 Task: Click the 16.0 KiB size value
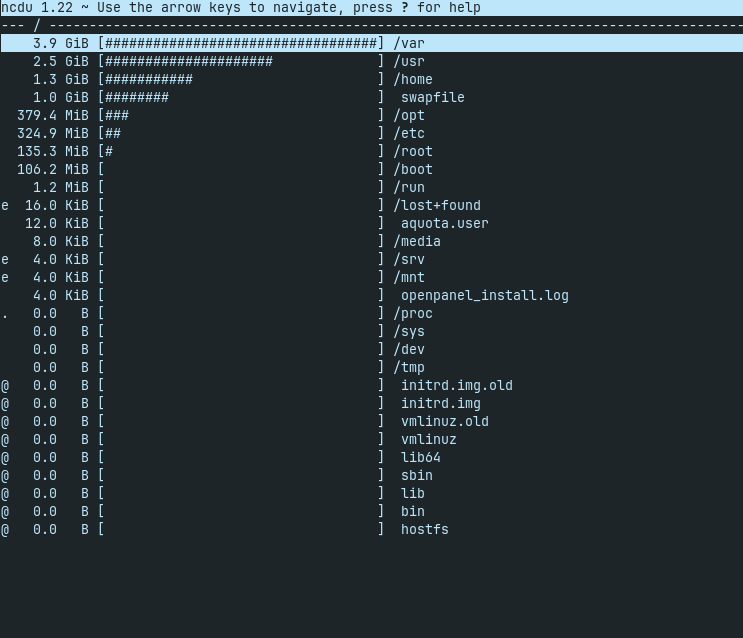(57, 205)
